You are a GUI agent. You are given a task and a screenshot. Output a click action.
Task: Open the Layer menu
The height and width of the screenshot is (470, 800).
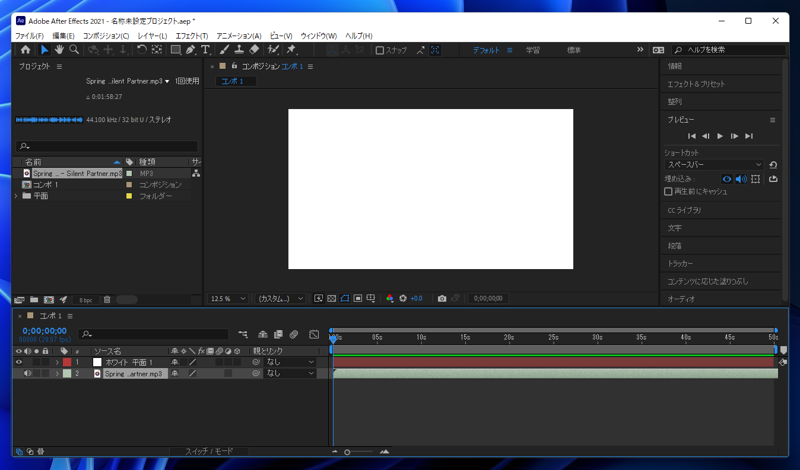tap(152, 36)
